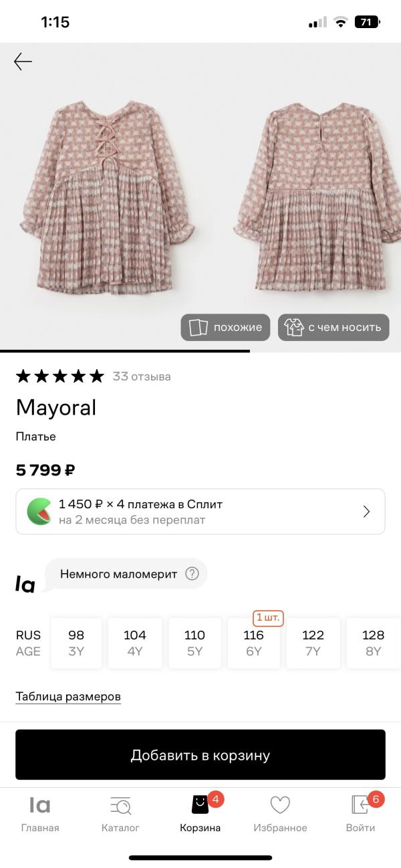Open the Корзина shopping bag
401x868 pixels.
(200, 805)
